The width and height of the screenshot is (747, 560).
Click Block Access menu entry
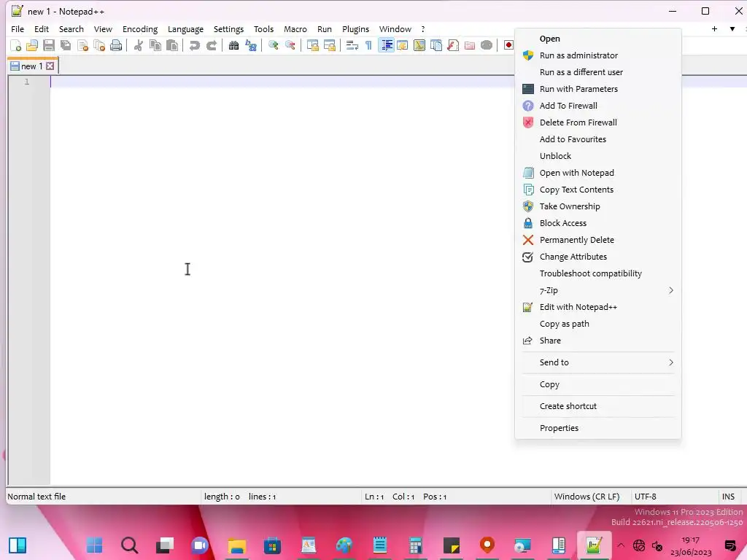598,223
